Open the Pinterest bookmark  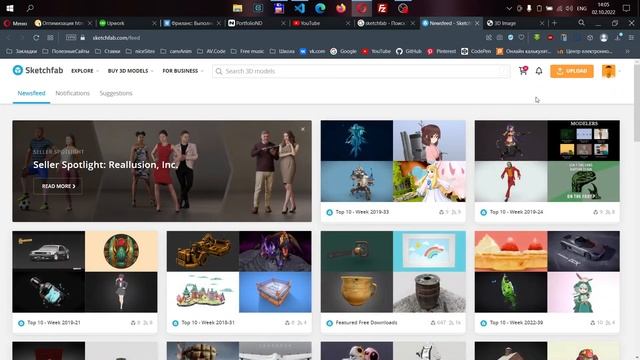click(x=441, y=51)
